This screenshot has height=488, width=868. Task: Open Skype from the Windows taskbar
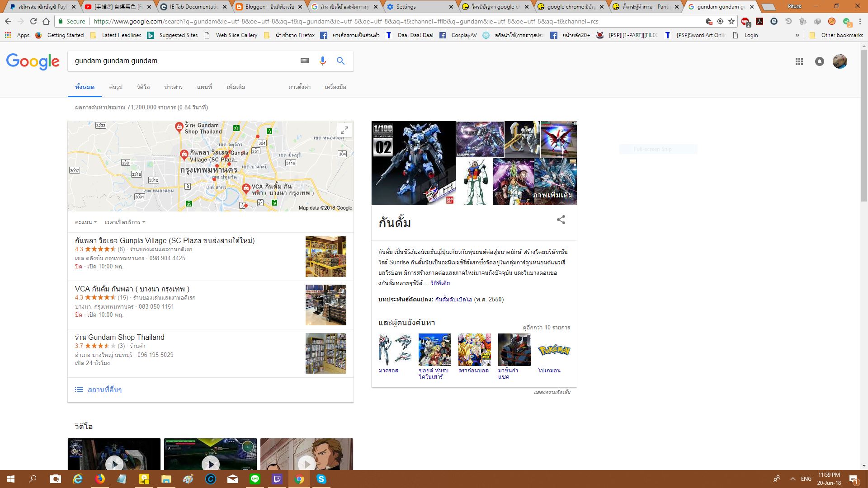coord(321,479)
